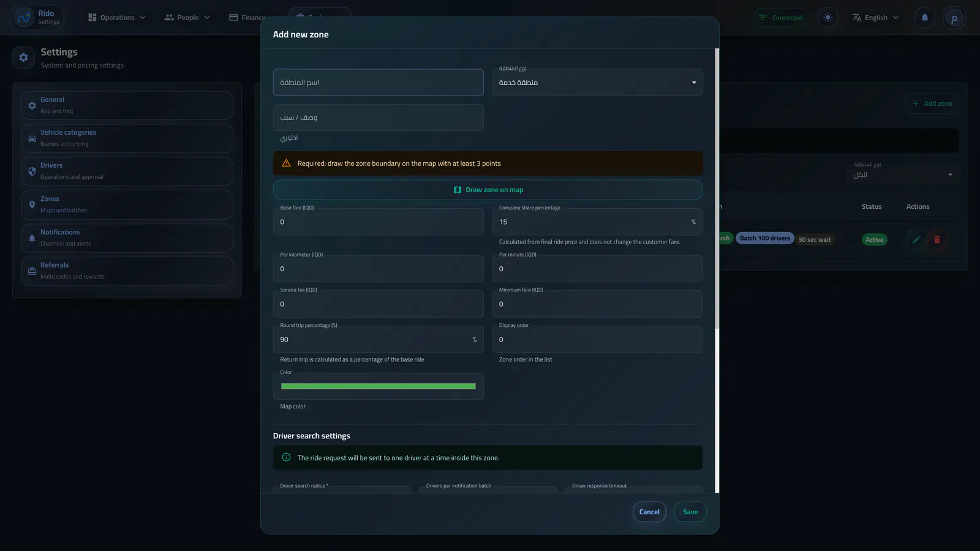Open the background zone type filter dropdown
The width and height of the screenshot is (980, 551).
(x=903, y=174)
